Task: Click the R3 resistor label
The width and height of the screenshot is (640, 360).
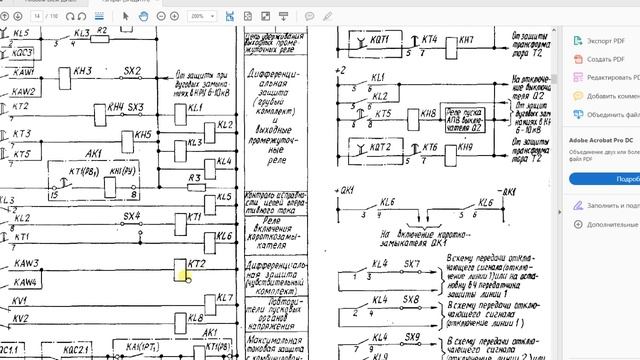Action: pos(195,178)
